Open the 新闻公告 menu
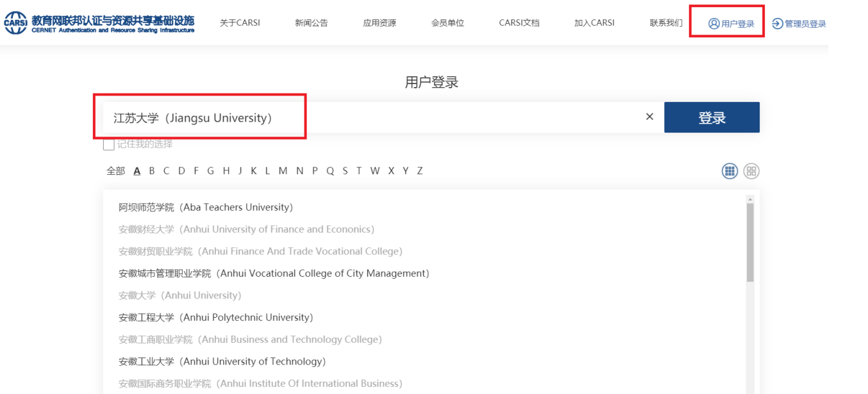Viewport: 868px width, 394px height. 312,23
